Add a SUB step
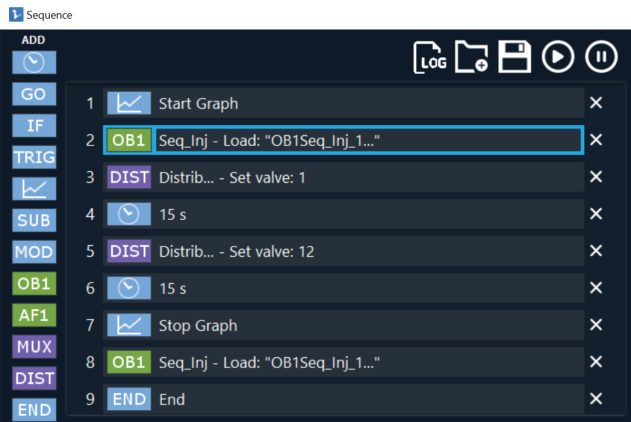Viewport: 631px width, 422px height. click(x=34, y=220)
